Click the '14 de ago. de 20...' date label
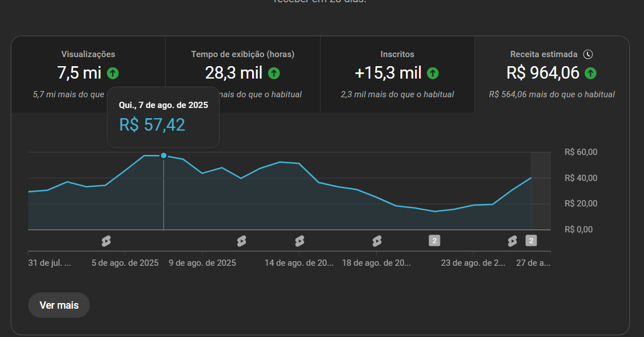The width and height of the screenshot is (644, 337). click(299, 263)
